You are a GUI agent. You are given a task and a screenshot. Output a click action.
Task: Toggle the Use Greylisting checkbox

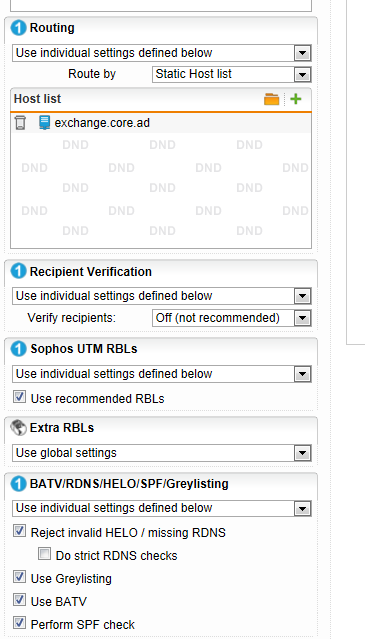tap(20, 577)
